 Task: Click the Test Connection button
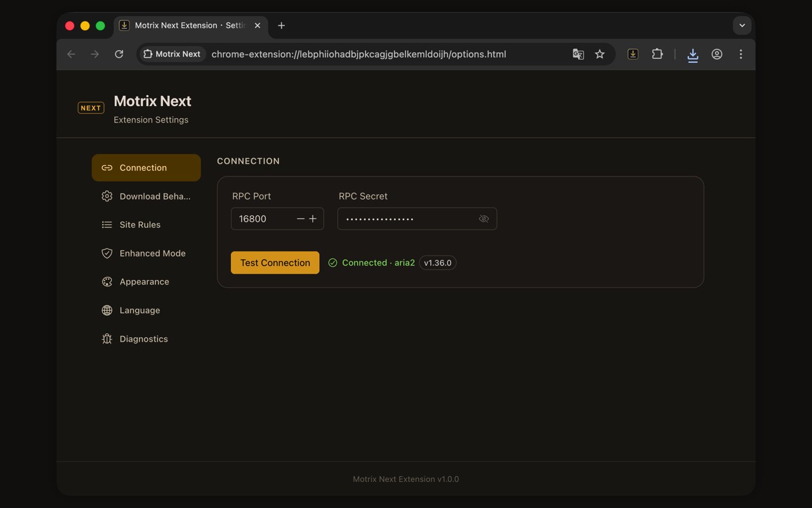pyautogui.click(x=275, y=263)
